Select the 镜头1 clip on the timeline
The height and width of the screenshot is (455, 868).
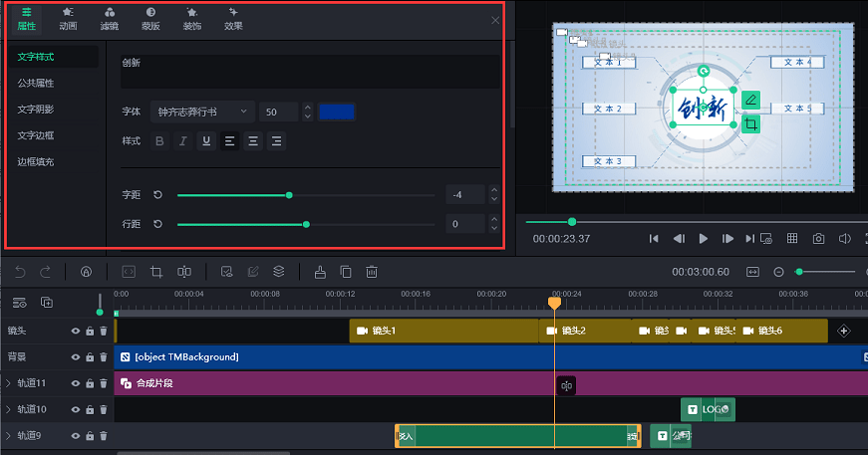click(443, 331)
